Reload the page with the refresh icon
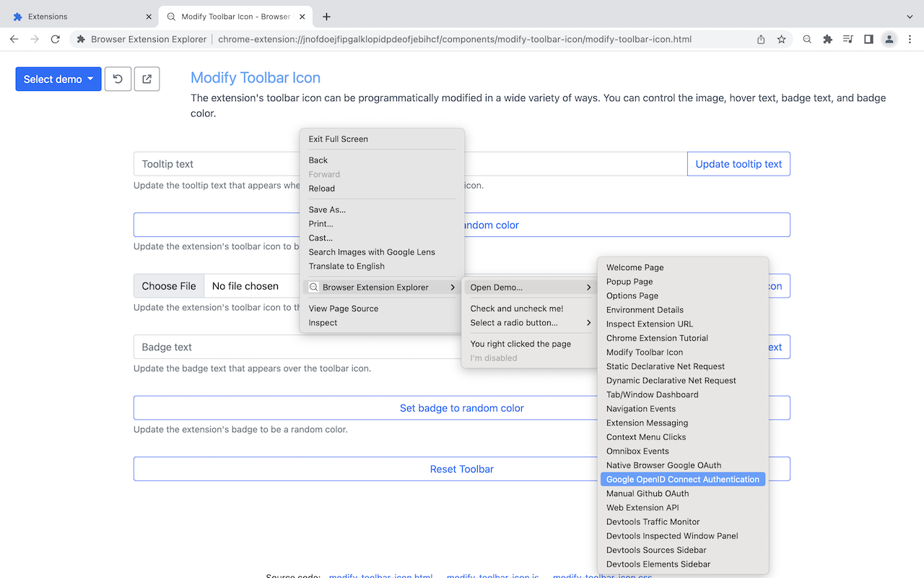Image resolution: width=924 pixels, height=578 pixels. click(x=55, y=39)
